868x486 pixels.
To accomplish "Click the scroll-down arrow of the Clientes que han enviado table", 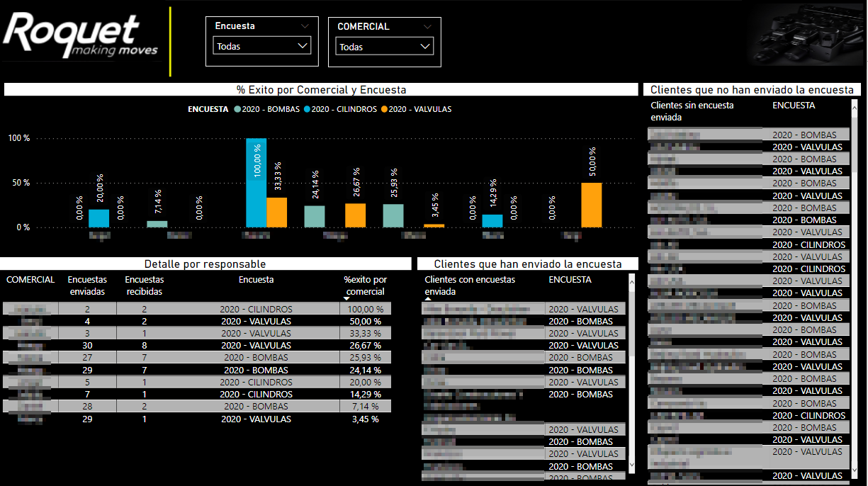I will pos(632,465).
